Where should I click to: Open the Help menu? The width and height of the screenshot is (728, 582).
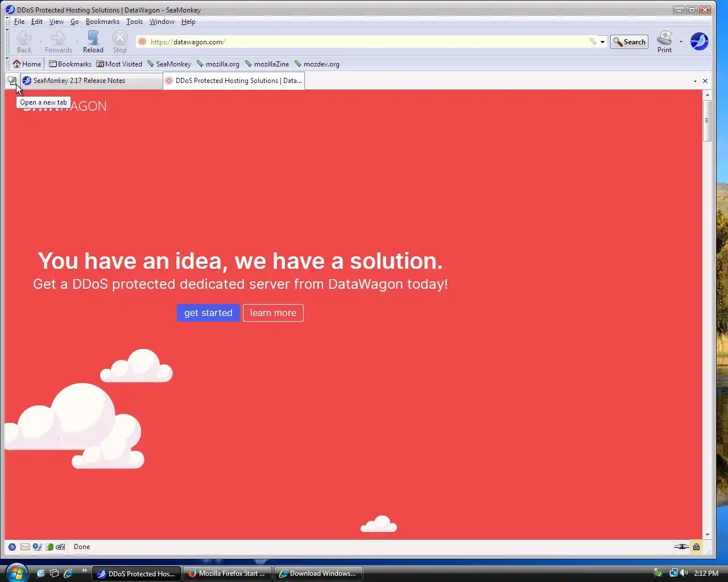coord(188,22)
